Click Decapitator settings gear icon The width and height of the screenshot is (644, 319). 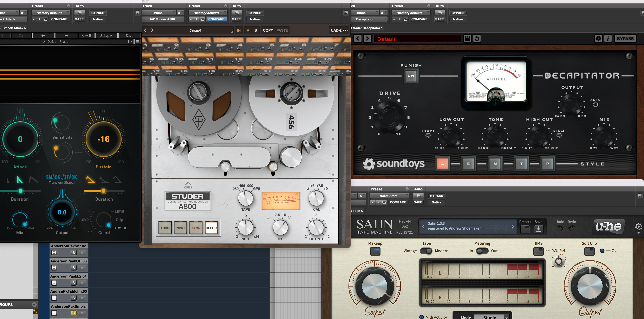(598, 38)
